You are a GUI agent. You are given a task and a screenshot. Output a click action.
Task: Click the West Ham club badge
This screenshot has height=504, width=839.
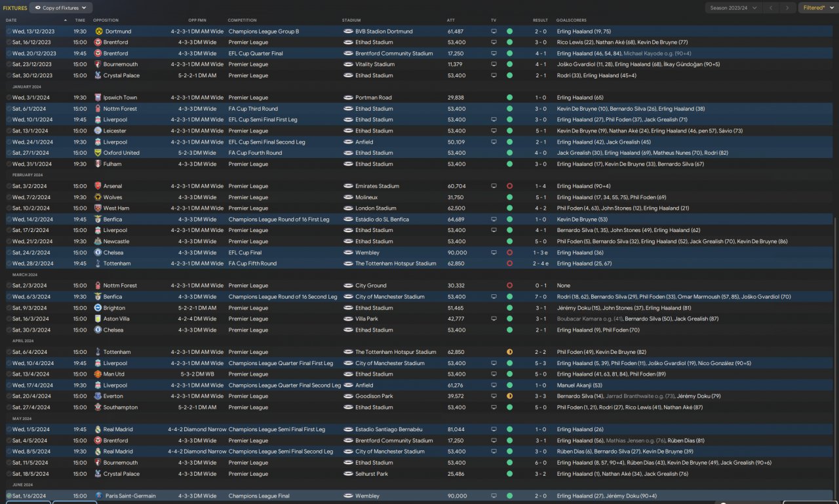tap(98, 208)
